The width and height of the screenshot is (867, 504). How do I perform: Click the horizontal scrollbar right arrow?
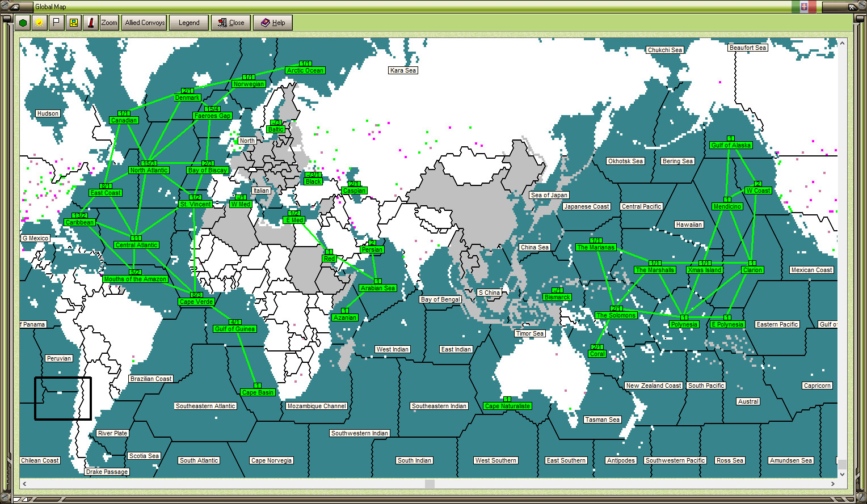click(x=833, y=484)
